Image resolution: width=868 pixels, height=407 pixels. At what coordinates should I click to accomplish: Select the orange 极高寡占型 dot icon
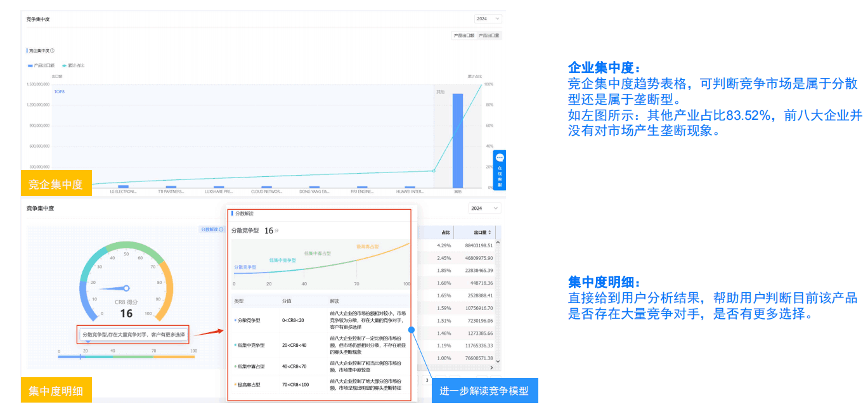[236, 384]
